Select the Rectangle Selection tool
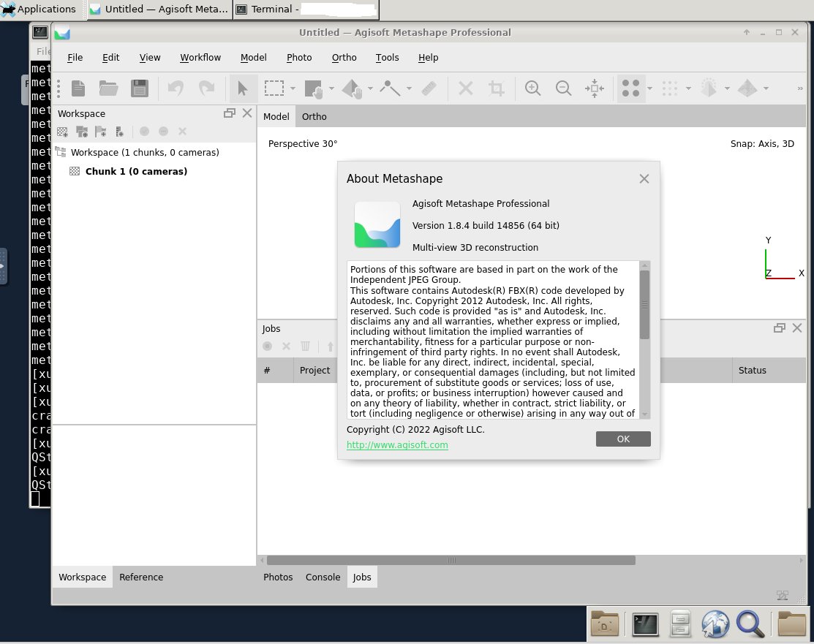Screen dimensions: 814x644 coord(274,88)
